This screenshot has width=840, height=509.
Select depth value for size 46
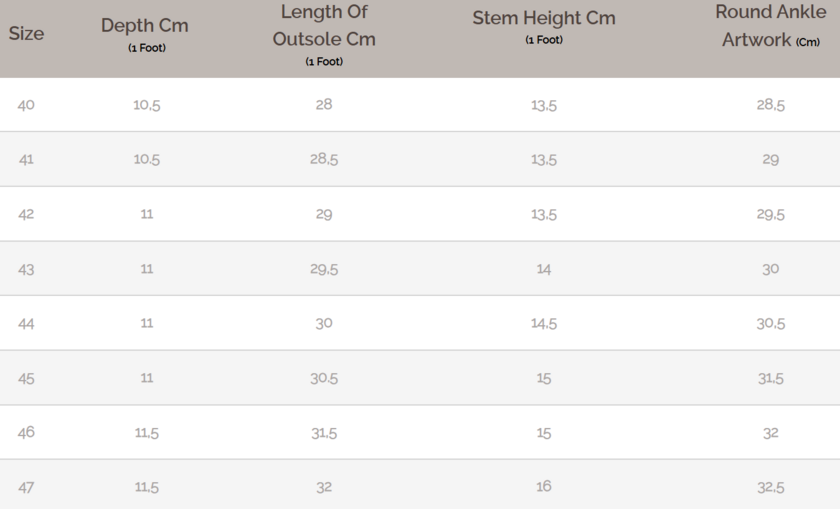coord(146,433)
